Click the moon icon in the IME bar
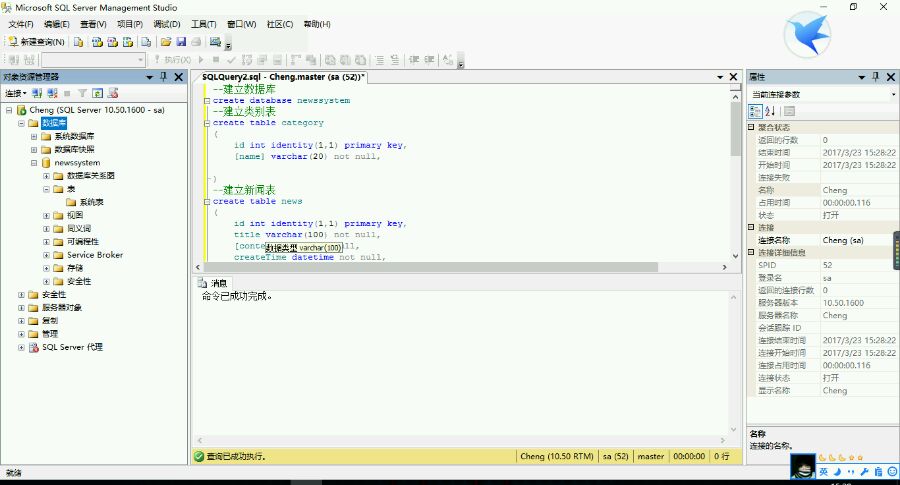Viewport: 900px width, 485px height. [837, 472]
